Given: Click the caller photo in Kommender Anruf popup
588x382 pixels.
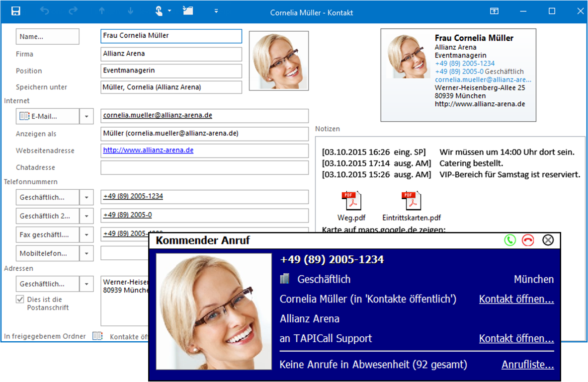Looking at the screenshot, I should click(x=214, y=311).
